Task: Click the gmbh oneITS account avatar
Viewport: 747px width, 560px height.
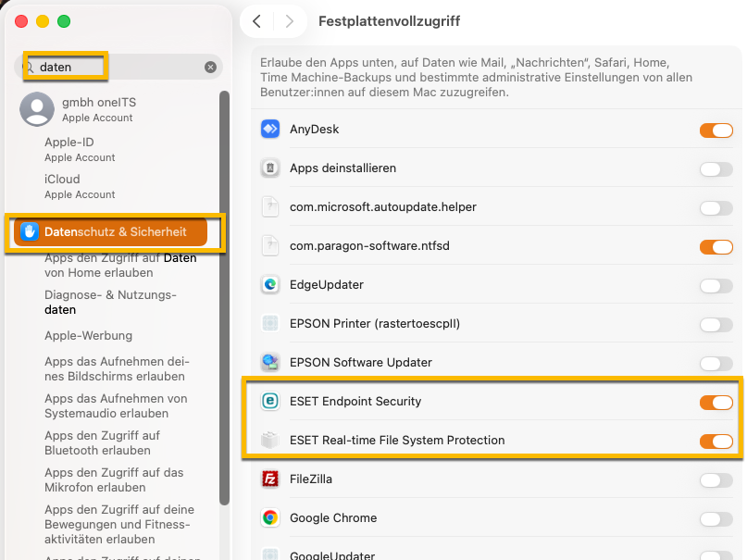Action: (37, 109)
